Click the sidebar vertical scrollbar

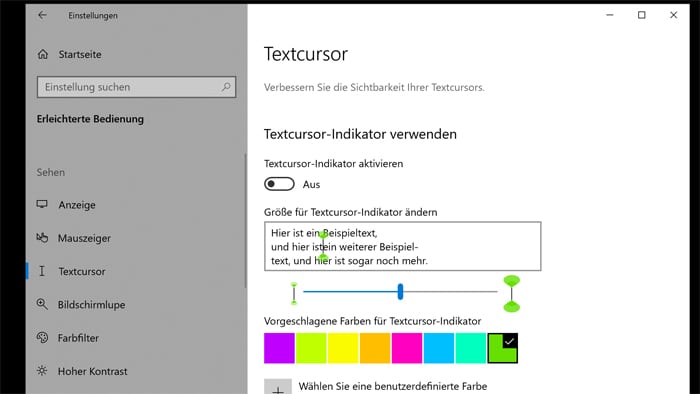pyautogui.click(x=245, y=221)
